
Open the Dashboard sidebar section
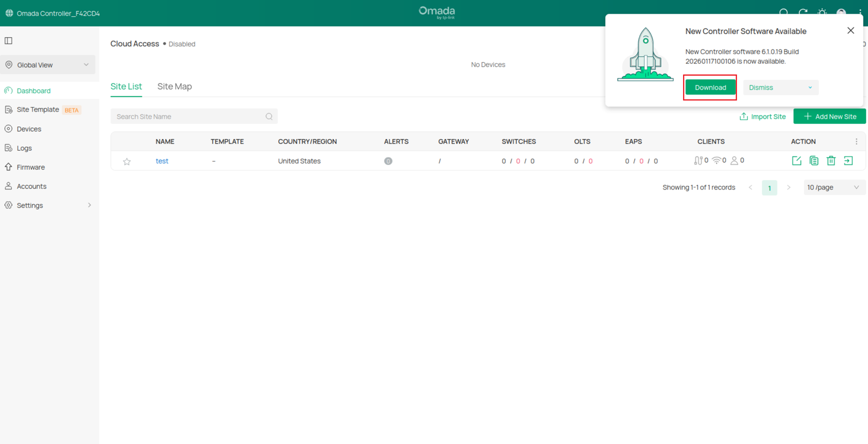tap(34, 90)
